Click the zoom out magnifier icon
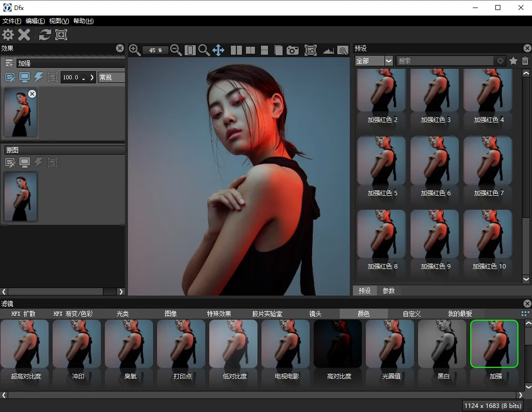Viewport: 532px width, 412px height. (176, 50)
